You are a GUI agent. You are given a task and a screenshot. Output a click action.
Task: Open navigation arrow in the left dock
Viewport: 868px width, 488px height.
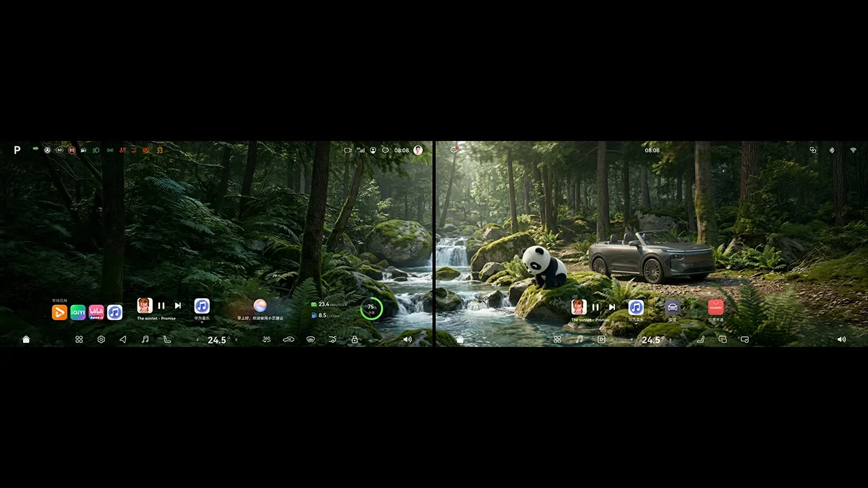pos(123,340)
